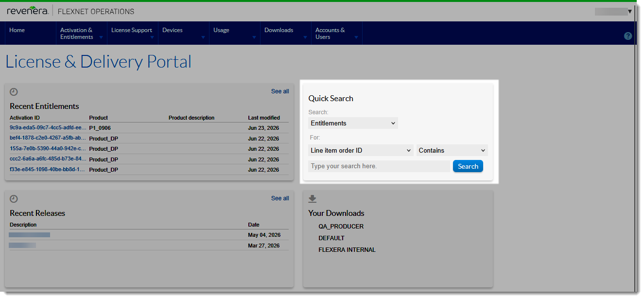
Task: Open the recent release dated Mar 27, 2026
Action: click(22, 246)
